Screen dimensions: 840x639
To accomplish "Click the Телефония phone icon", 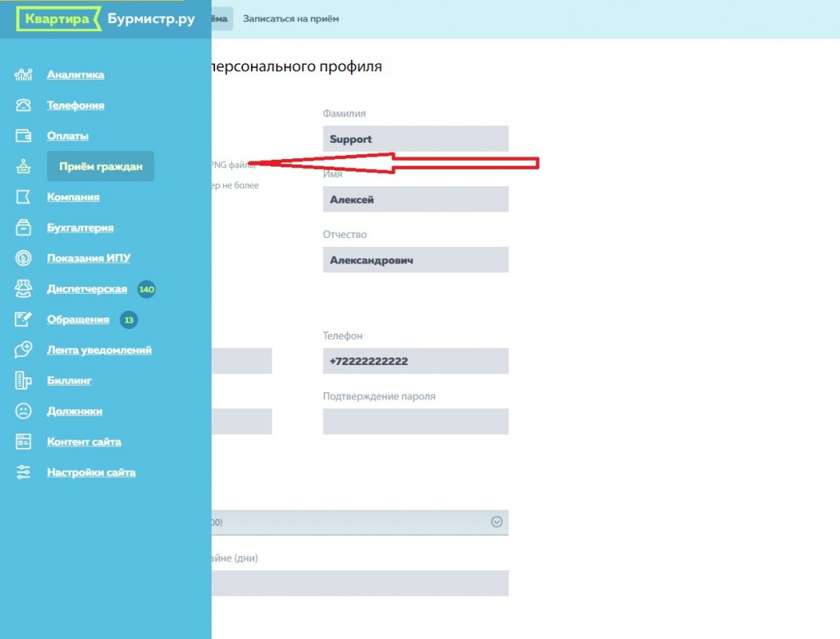I will click(x=23, y=105).
